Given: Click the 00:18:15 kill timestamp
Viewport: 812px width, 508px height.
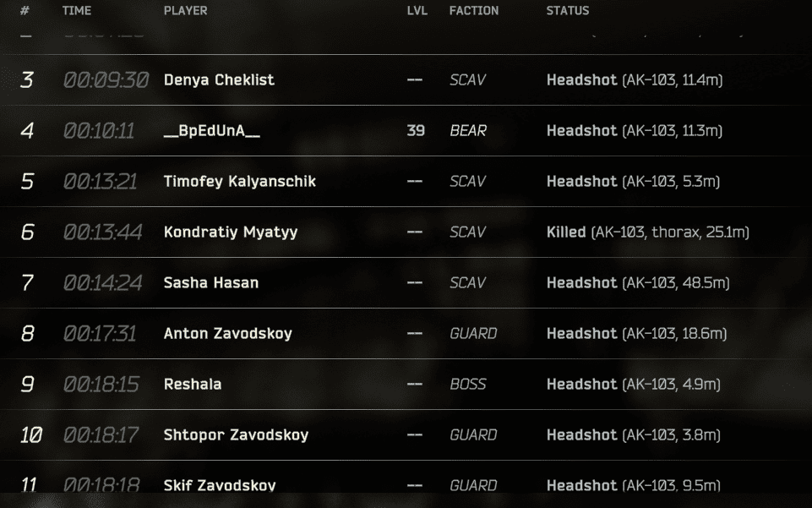Looking at the screenshot, I should coord(101,385).
